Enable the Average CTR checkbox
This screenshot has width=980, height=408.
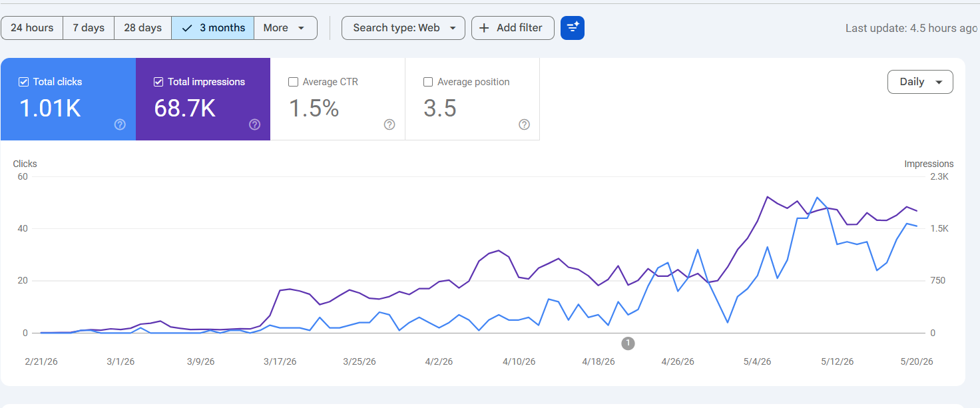(x=293, y=82)
